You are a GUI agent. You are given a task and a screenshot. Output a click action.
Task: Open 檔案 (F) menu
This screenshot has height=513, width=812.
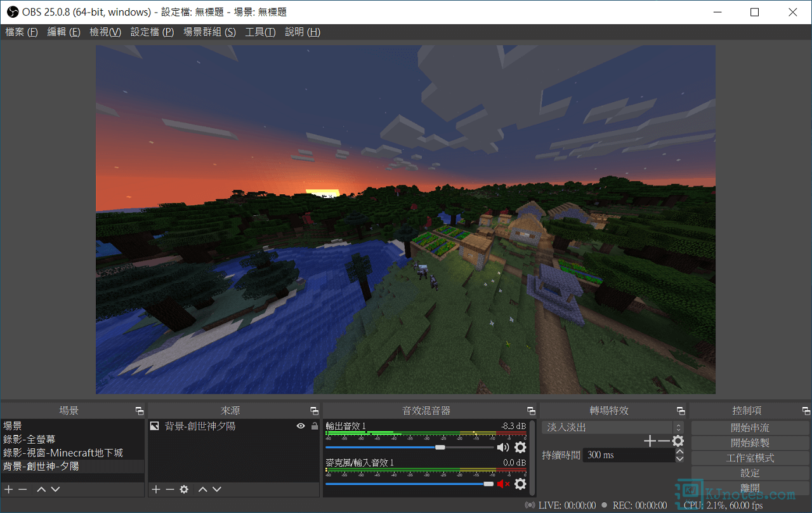tap(22, 32)
